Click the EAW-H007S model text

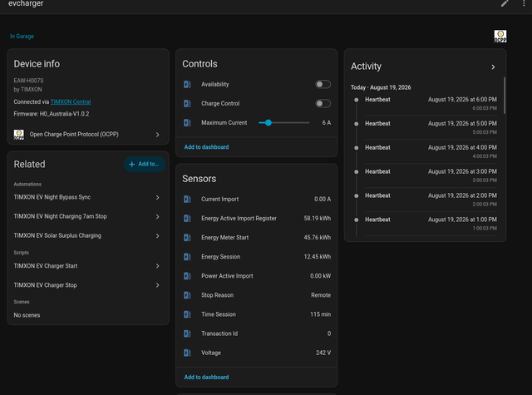28,81
